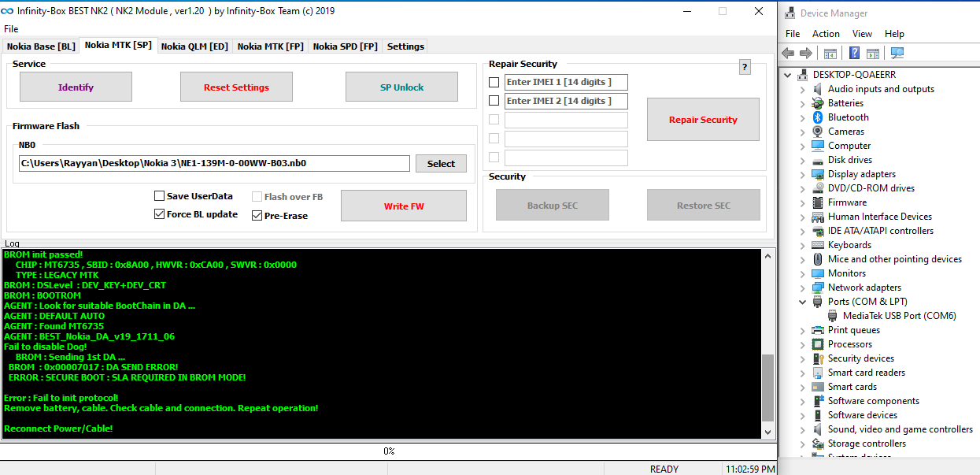Switch to Nokia SPD [FP] tab
Image resolution: width=980 pixels, height=475 pixels.
346,46
